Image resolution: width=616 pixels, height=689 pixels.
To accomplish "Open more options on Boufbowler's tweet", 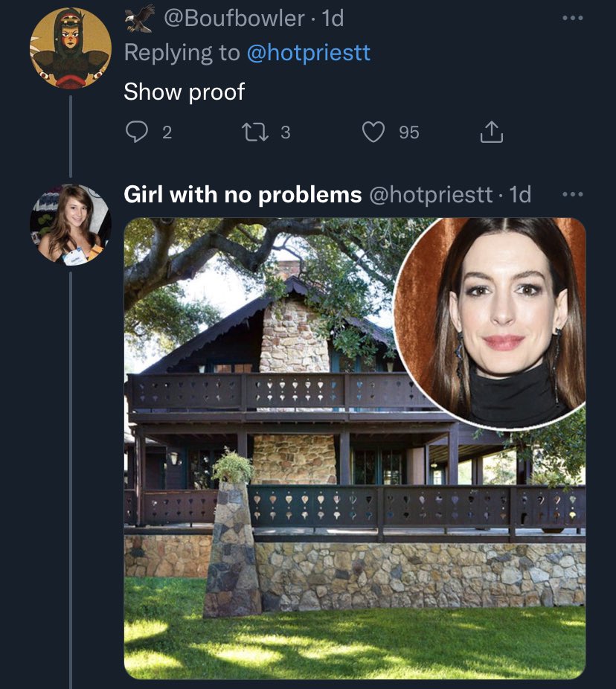I will pyautogui.click(x=572, y=17).
